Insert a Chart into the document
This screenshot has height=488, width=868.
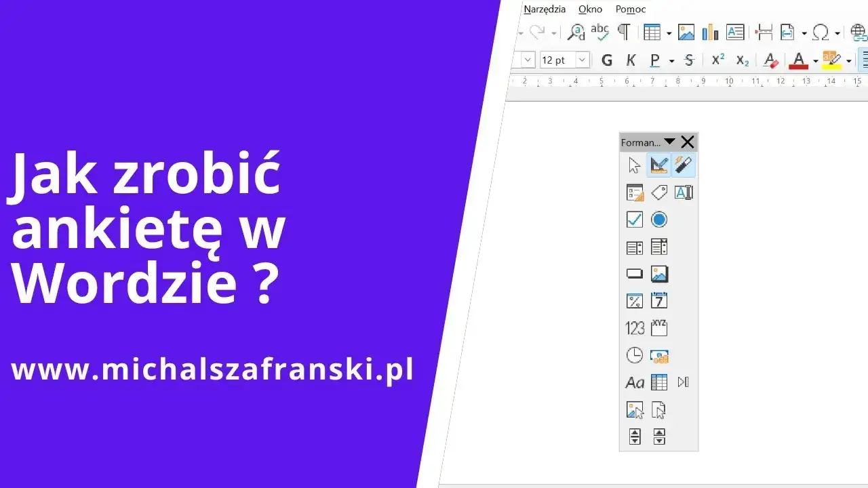710,32
